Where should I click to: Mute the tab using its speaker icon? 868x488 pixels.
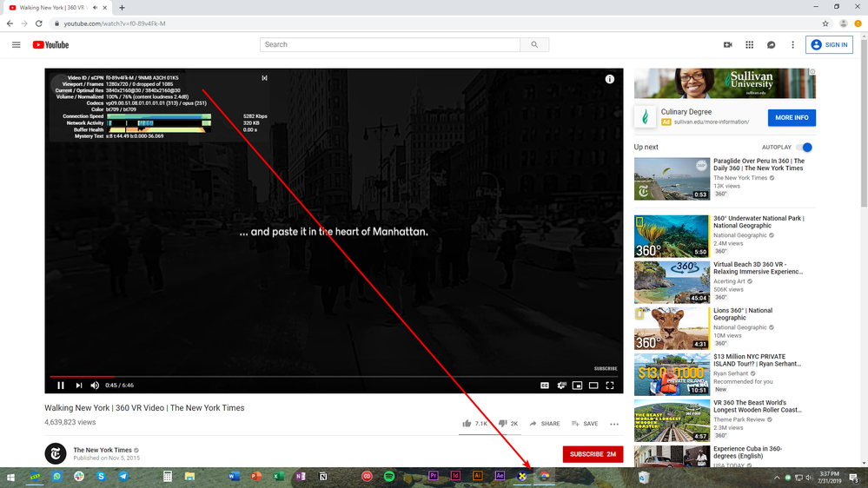click(x=96, y=8)
